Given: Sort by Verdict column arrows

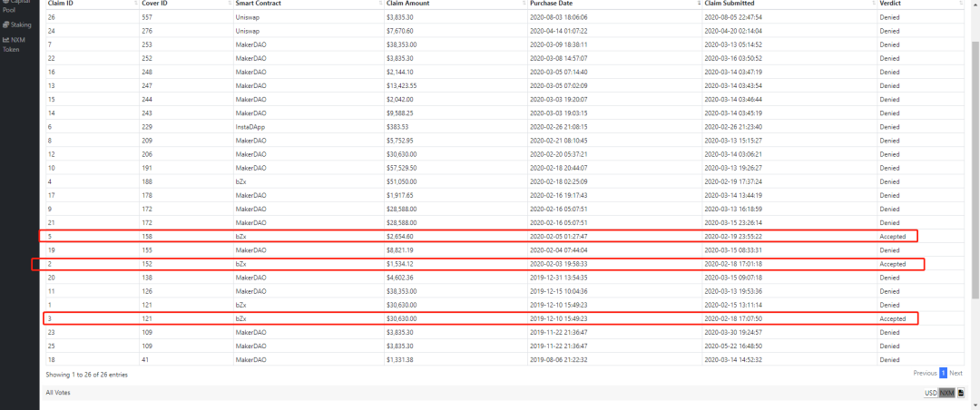Looking at the screenshot, I should [961, 4].
